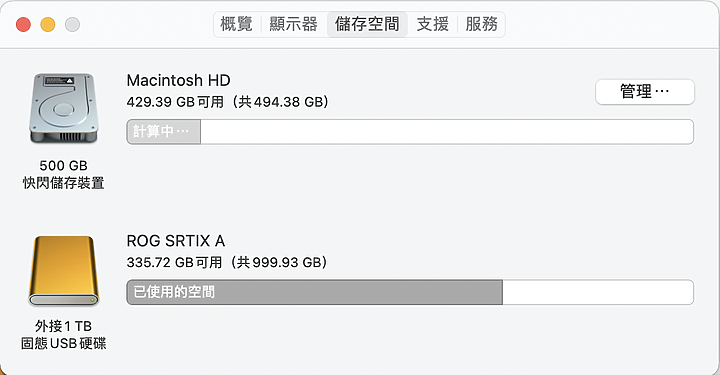
Task: Click the 500 GB 快閃儲存裝置 label
Action: (x=63, y=174)
